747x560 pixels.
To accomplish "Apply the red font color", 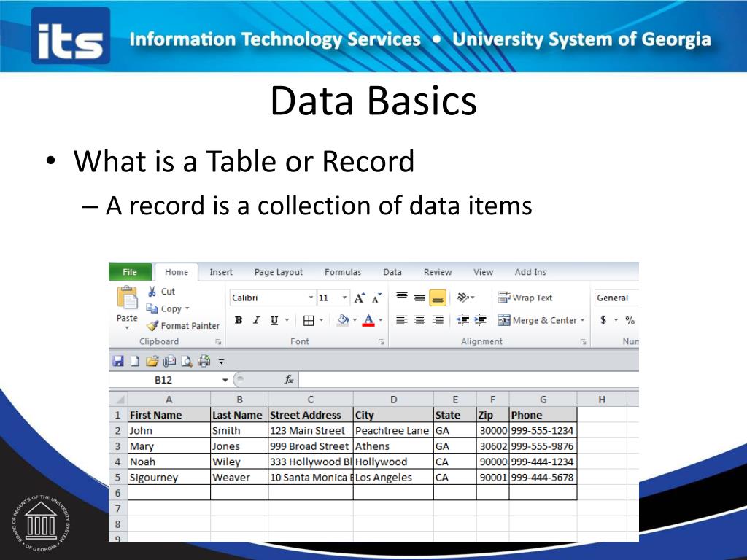I will (x=368, y=320).
